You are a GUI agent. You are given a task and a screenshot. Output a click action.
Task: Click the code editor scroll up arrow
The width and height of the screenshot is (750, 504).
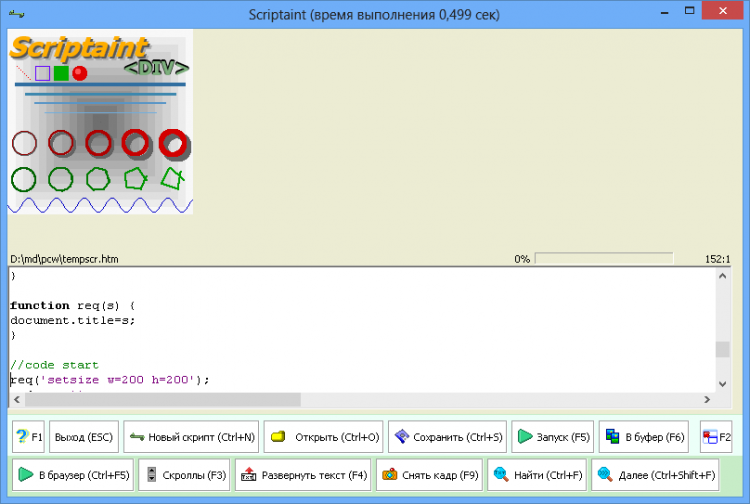[x=723, y=276]
